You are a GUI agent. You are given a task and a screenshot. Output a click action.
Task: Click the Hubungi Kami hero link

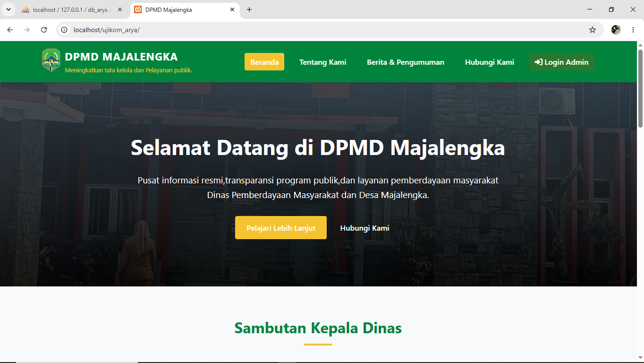click(364, 228)
